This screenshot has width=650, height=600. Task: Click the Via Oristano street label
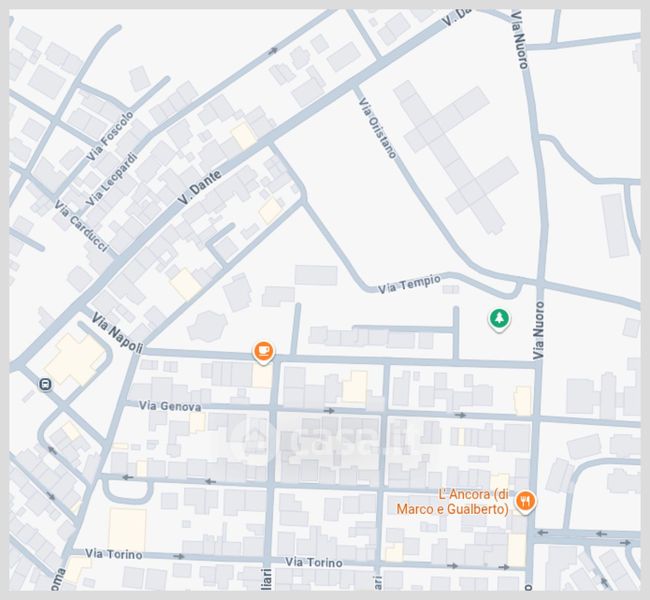click(x=377, y=128)
